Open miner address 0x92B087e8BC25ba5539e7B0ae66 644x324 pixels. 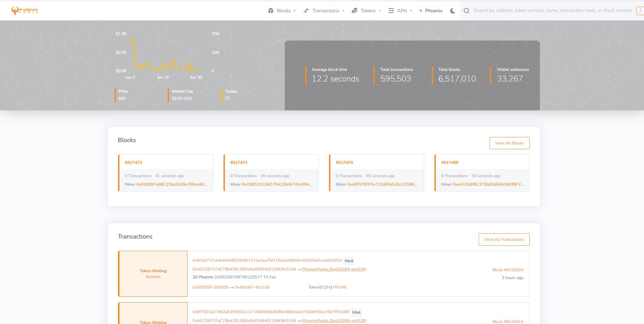pos(172,184)
